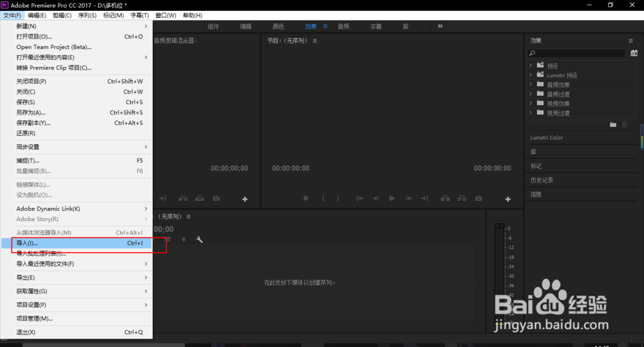Open timeline display settings wrench

(199, 239)
